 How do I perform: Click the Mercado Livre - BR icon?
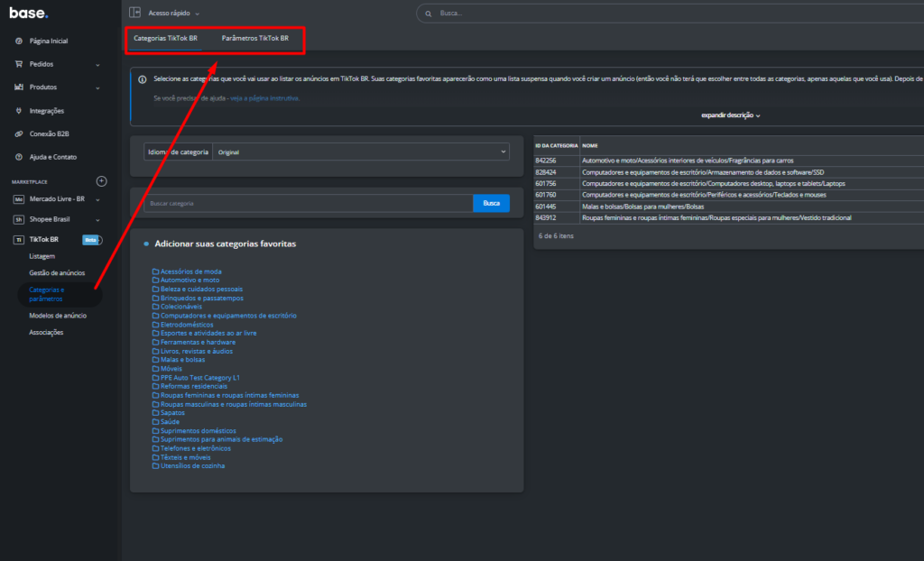pyautogui.click(x=19, y=199)
